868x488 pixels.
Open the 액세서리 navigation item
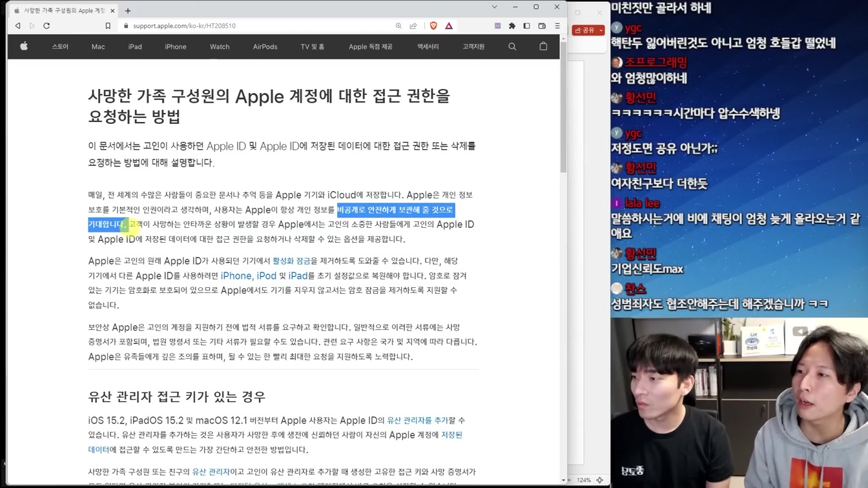428,46
